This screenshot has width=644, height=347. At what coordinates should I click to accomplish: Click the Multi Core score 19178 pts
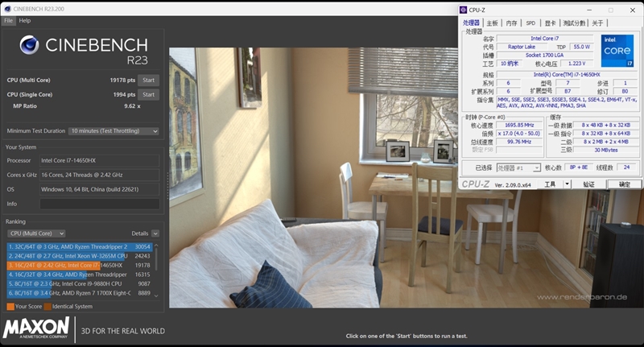point(122,80)
